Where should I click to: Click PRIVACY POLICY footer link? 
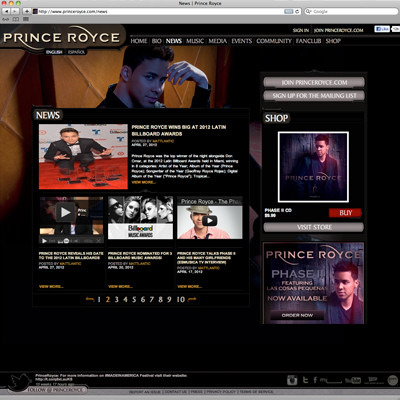221,392
